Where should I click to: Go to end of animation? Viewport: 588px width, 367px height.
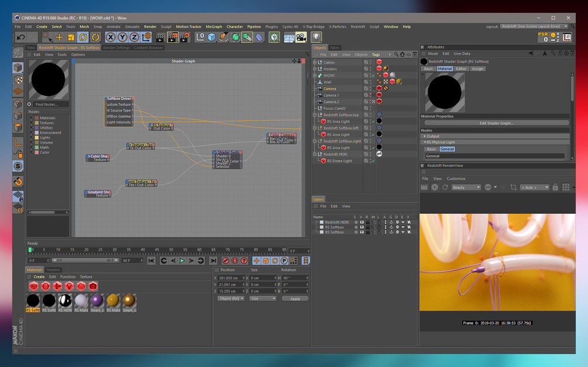[x=213, y=261]
